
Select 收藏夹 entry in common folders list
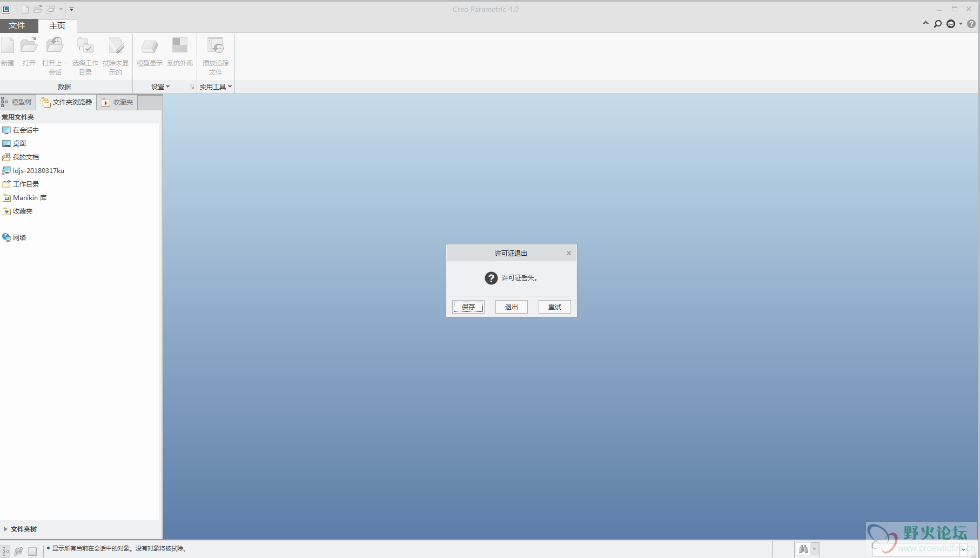click(x=17, y=211)
